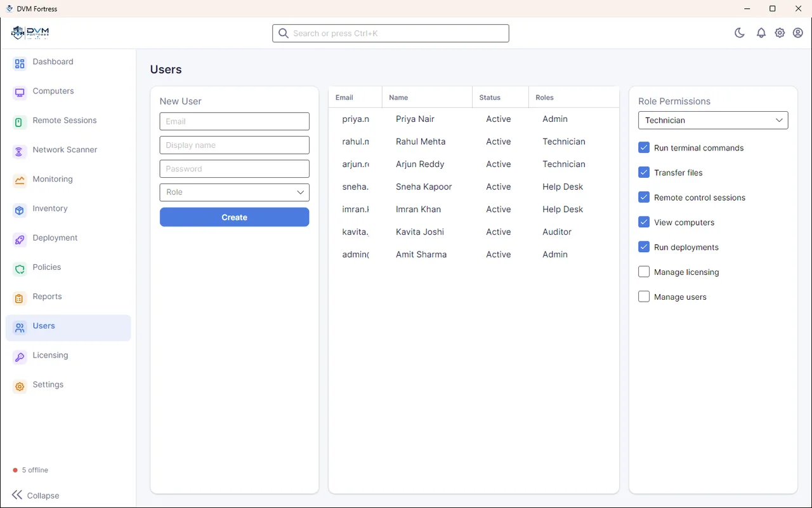Uncheck Remote control sessions permission
Screen dimensions: 812x508
point(644,197)
